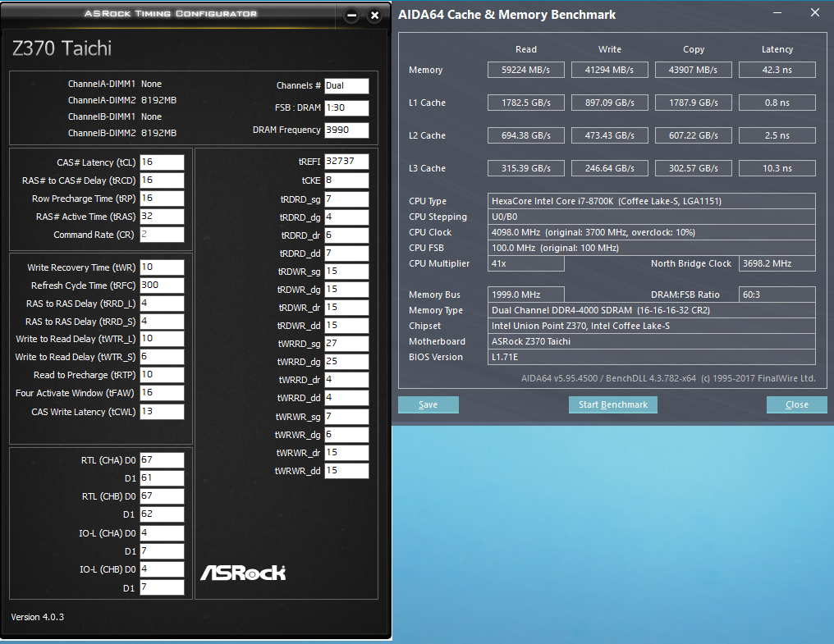Click the Z370 Taichi heading

click(x=62, y=48)
